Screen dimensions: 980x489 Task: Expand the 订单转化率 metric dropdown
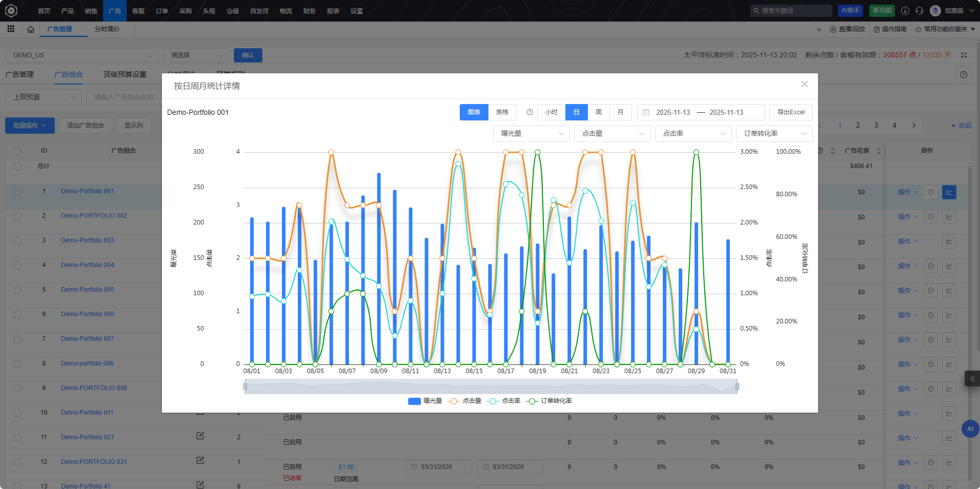774,133
